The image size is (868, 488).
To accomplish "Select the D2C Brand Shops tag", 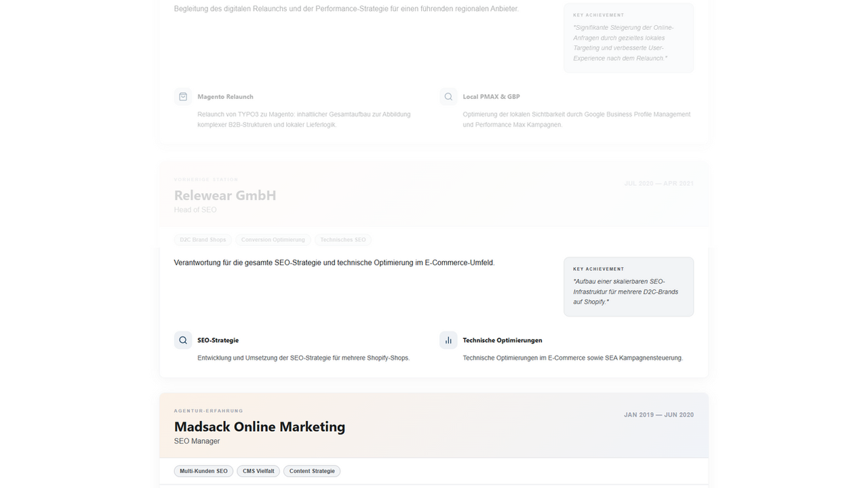I will tap(203, 240).
